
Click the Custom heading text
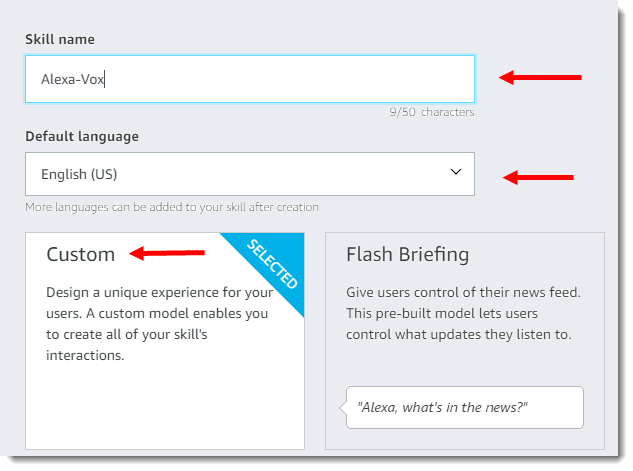pyautogui.click(x=81, y=255)
